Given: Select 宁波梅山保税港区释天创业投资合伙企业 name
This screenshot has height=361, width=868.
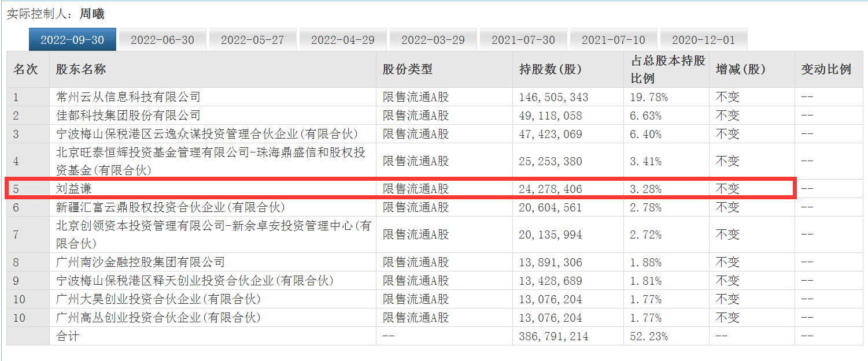Looking at the screenshot, I should 195,281.
